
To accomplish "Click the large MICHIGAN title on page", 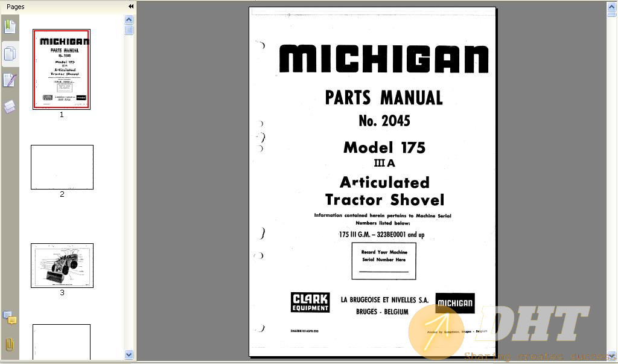I will coord(384,59).
